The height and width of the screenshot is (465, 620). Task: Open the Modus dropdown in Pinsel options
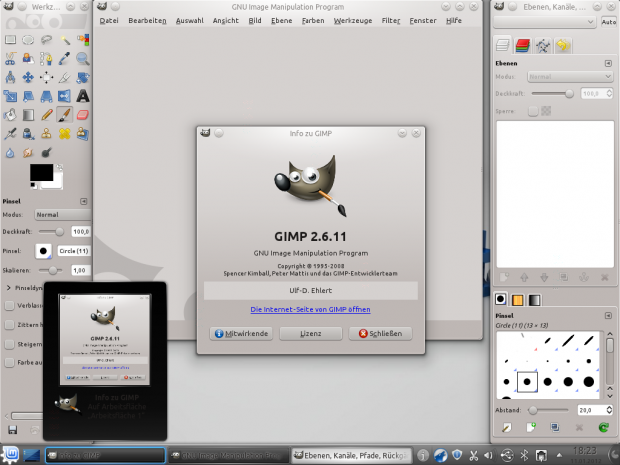coord(62,215)
